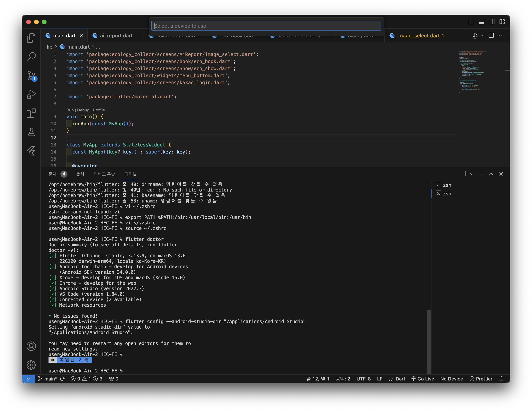Click the synchronize changes icon
Viewport: 532px width, 412px height.
coord(62,379)
